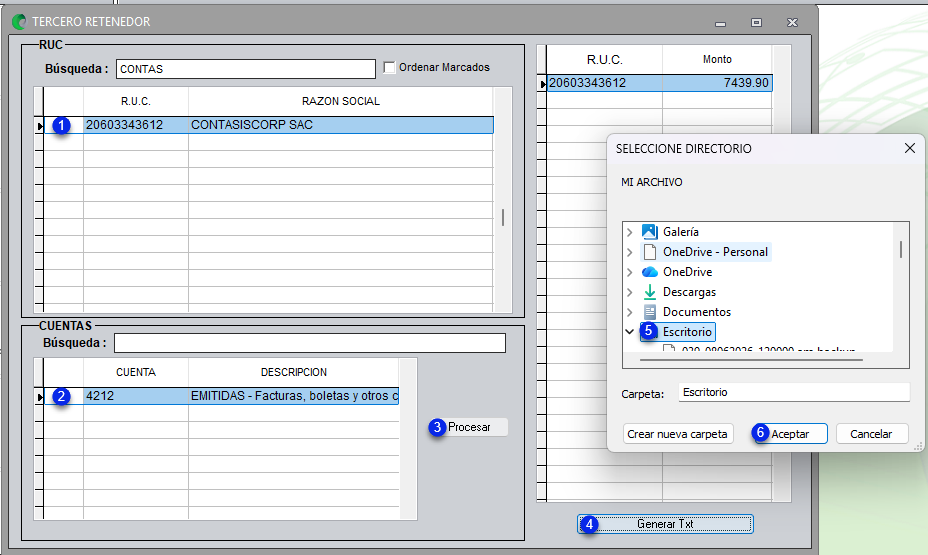Viewport: 928px width, 555px height.
Task: Click the Tercero Retenedor app logo icon
Action: tap(19, 22)
